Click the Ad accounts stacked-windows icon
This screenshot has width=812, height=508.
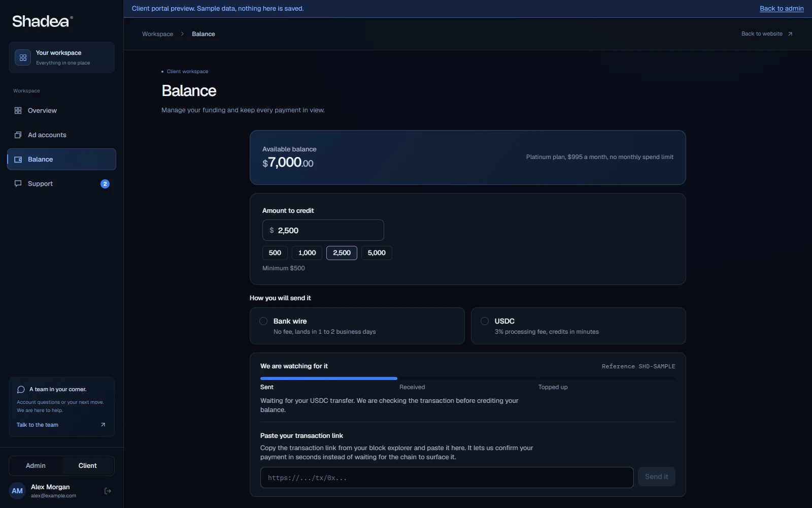(x=18, y=135)
